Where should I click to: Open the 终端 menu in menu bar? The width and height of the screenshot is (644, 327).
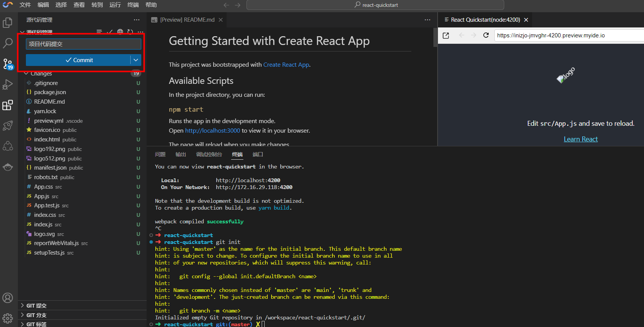pyautogui.click(x=133, y=5)
